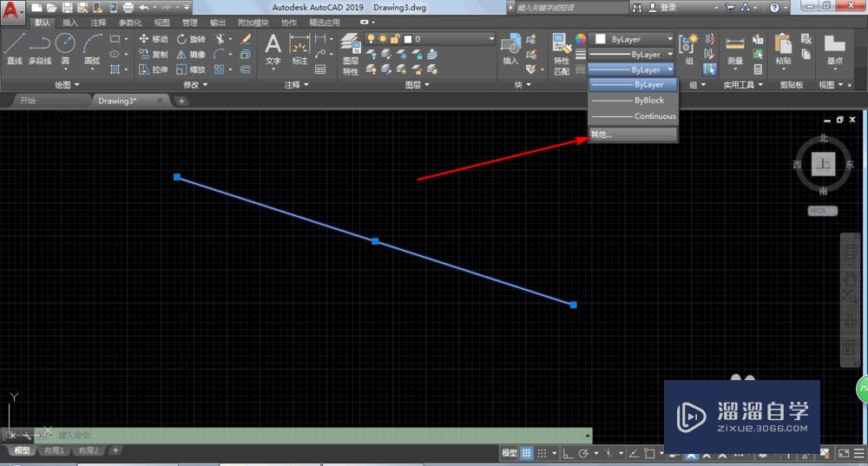The image size is (868, 466).
Task: Click the Plot printer icon in quick access
Action: pos(128,7)
